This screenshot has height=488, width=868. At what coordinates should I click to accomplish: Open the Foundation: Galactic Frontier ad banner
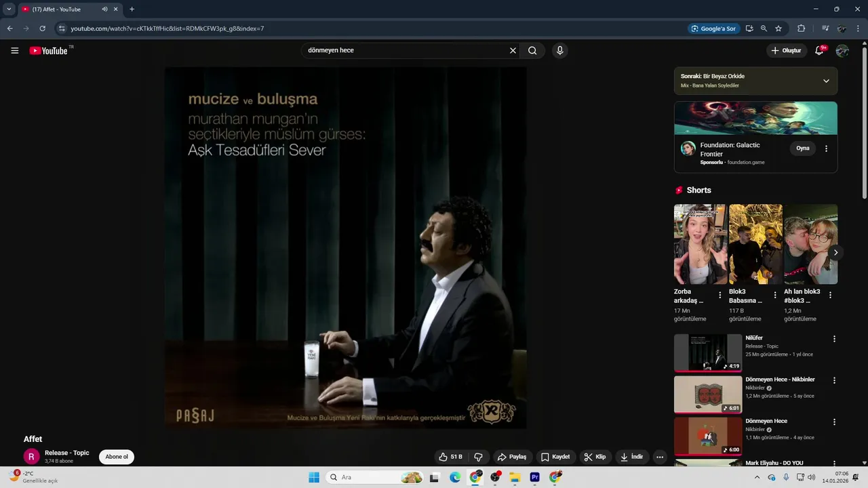(755, 119)
